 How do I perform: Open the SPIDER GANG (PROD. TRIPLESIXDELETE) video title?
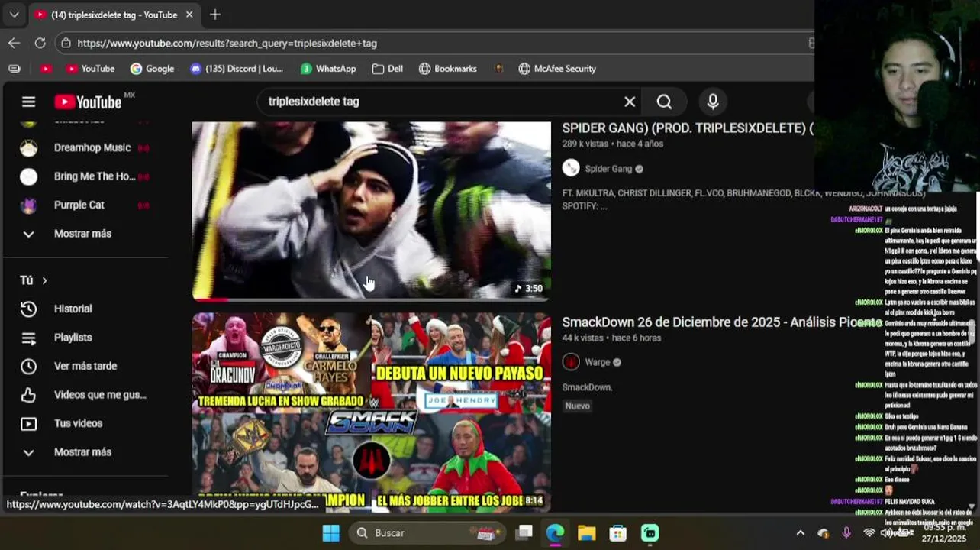688,128
